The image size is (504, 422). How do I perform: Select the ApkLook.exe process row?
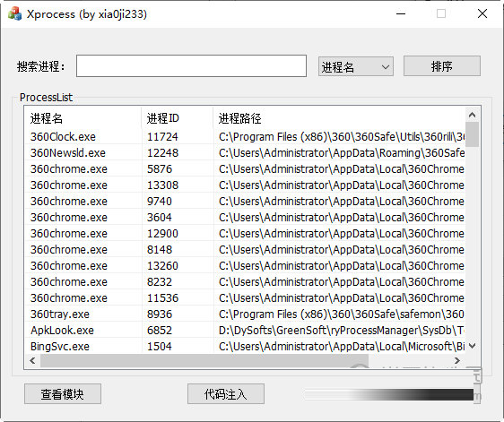[245, 330]
